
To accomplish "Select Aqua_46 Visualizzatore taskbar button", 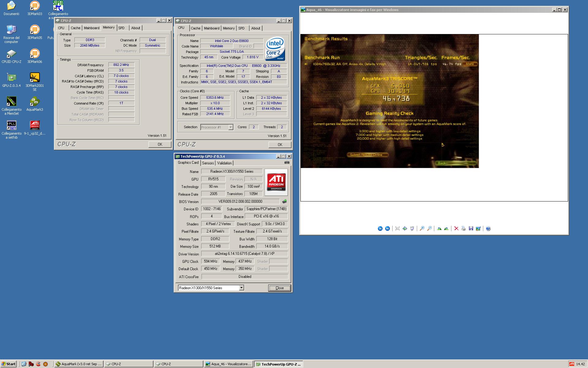I will 229,364.
